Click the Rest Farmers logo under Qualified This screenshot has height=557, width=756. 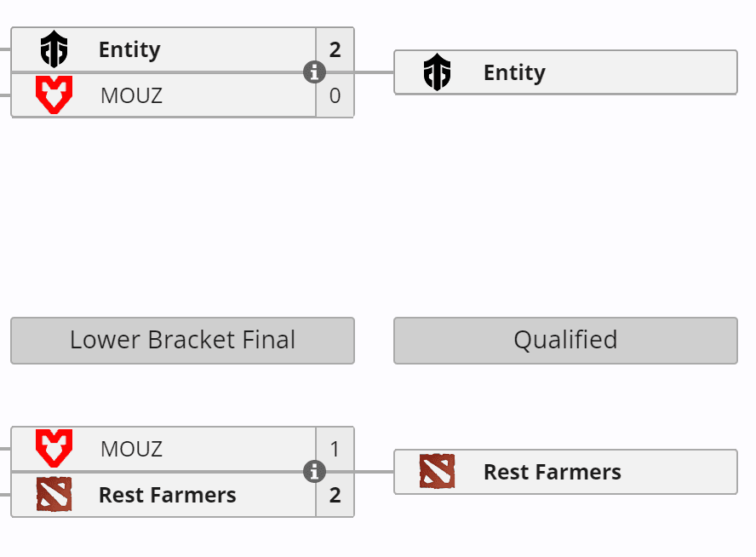tap(437, 471)
